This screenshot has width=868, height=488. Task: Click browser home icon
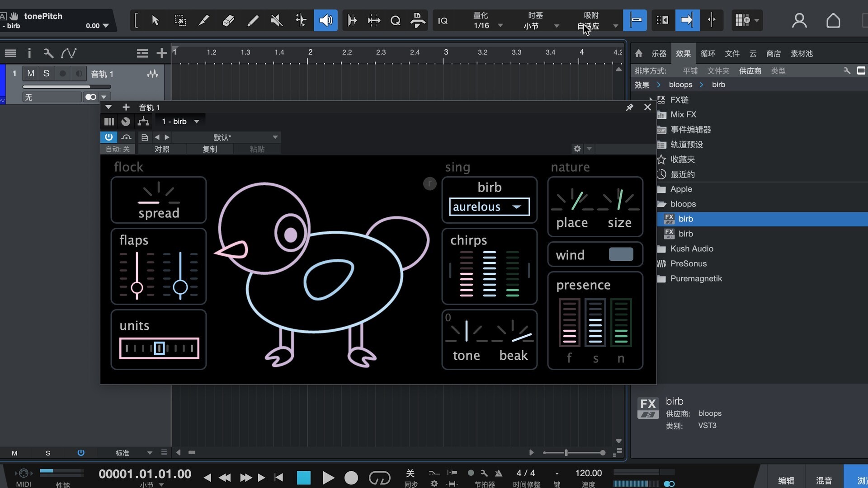pos(638,54)
